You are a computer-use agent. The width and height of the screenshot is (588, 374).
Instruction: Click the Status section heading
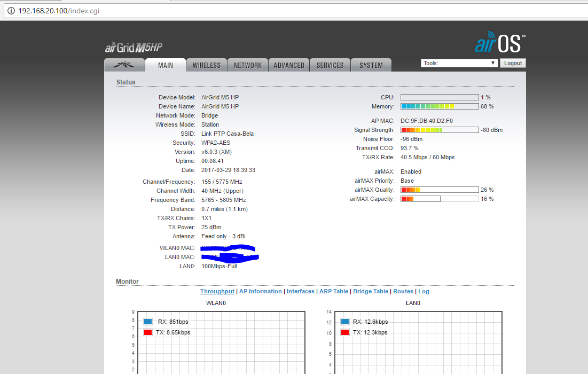click(126, 82)
